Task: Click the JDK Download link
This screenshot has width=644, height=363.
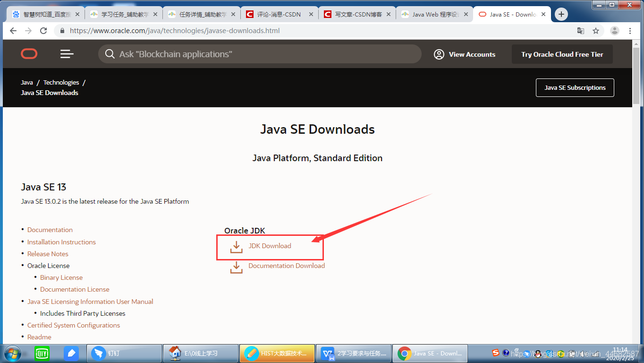Action: pyautogui.click(x=270, y=246)
